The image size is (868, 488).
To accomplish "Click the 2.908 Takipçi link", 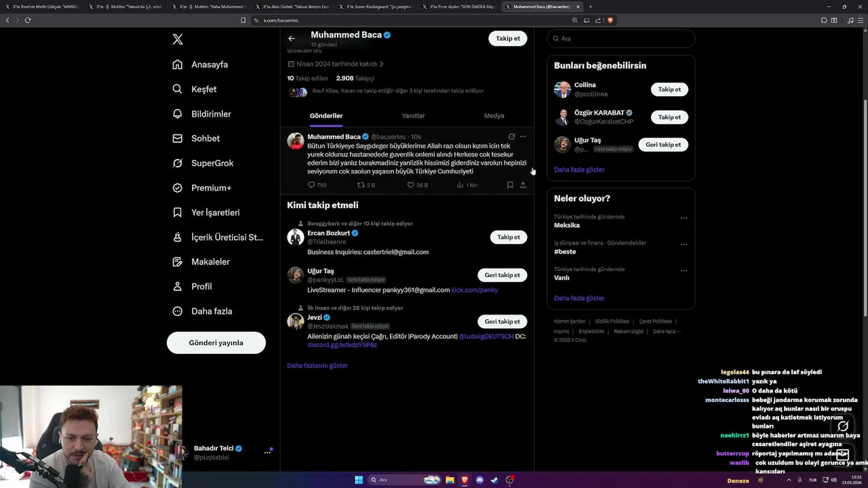I will [x=355, y=78].
